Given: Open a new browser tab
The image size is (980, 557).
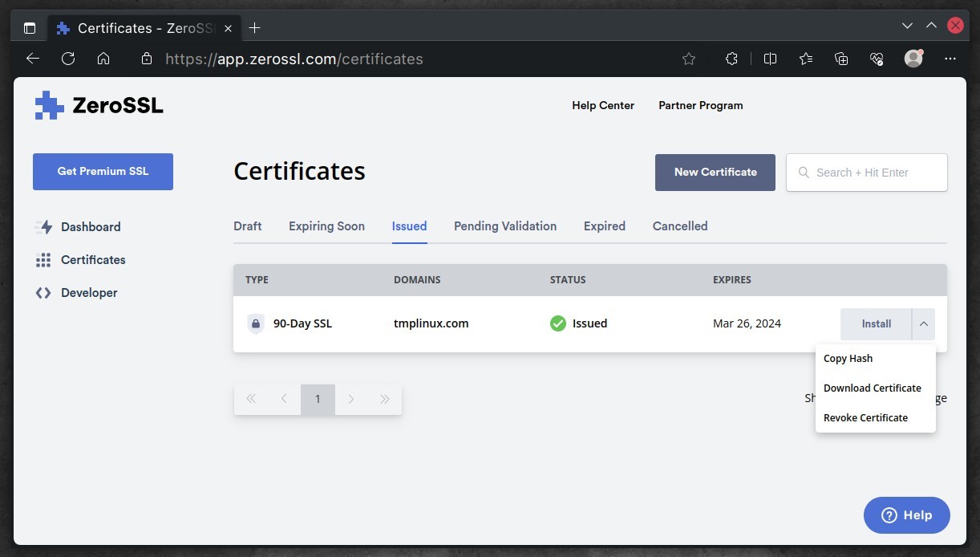Looking at the screenshot, I should 255,28.
